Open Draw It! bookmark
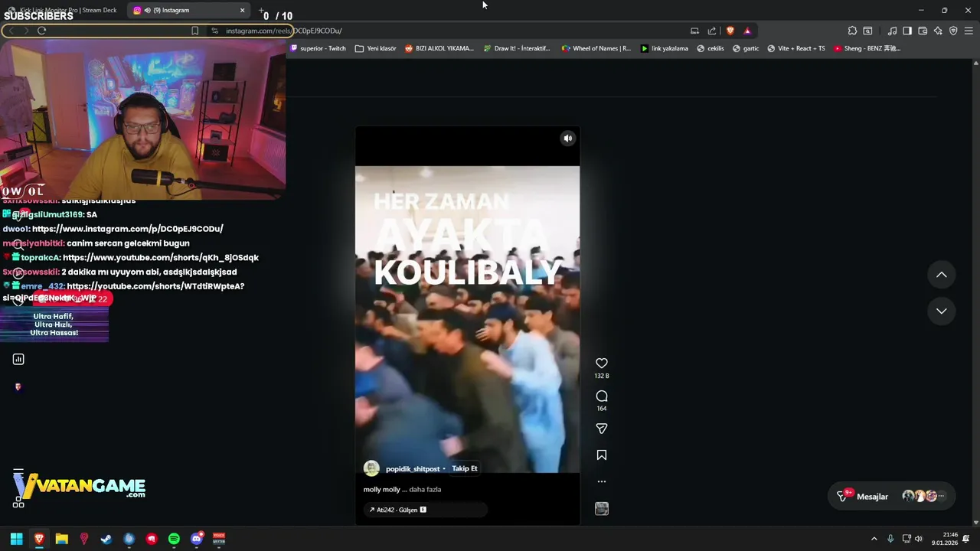Viewport: 980px width, 551px height. 517,48
